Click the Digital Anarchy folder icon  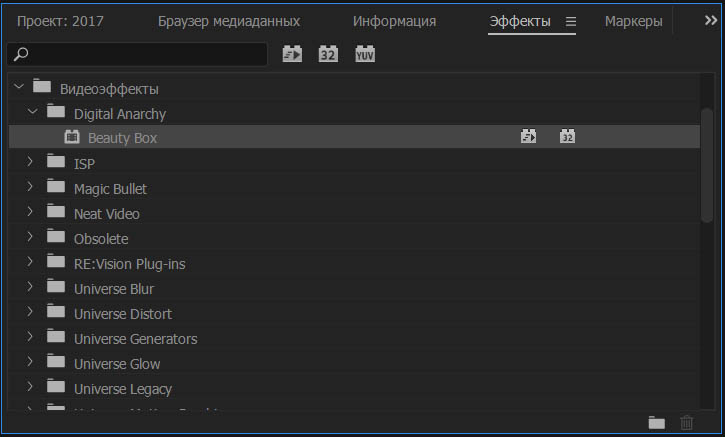[56, 111]
